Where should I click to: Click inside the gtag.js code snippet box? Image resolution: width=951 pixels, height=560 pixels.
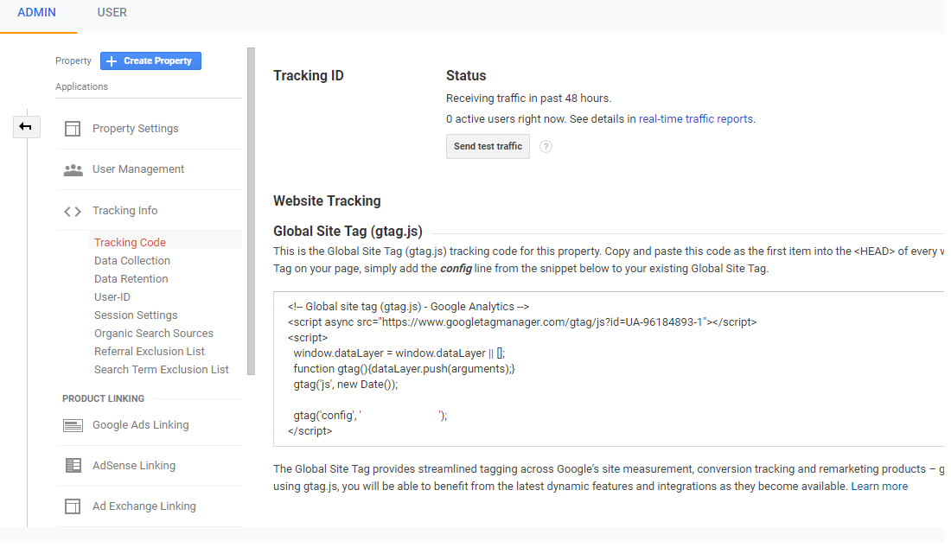pos(609,369)
